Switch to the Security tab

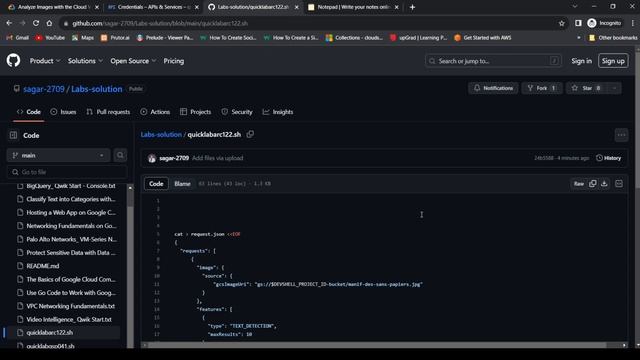pyautogui.click(x=237, y=112)
